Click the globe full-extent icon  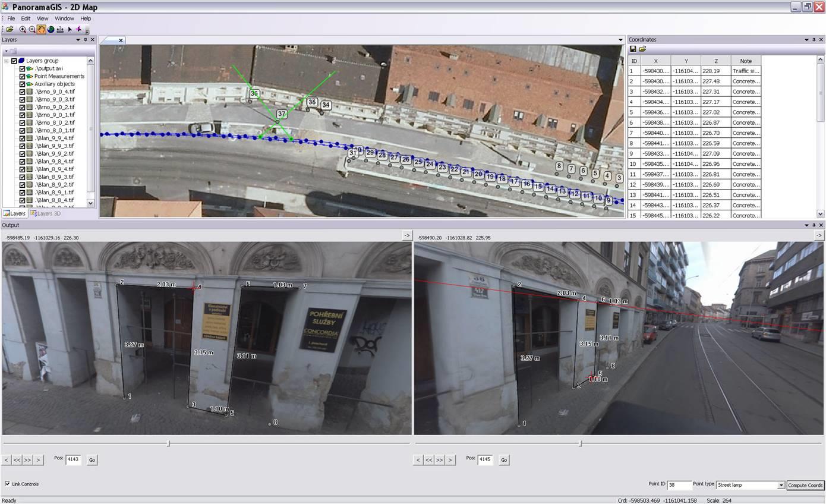click(51, 29)
